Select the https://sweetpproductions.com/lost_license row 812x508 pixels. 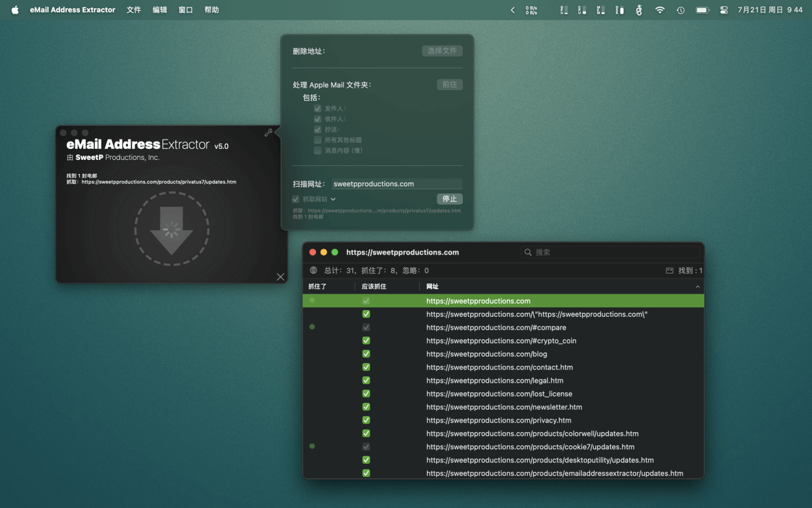(503, 394)
